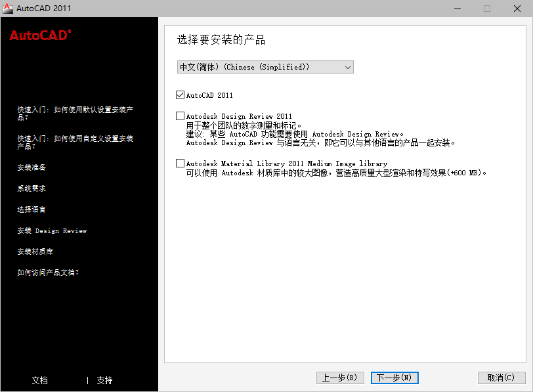Viewport: 533px width, 392px height.
Task: Open 快速入门：如何使用默认设置安装产品 help link
Action: 75,114
